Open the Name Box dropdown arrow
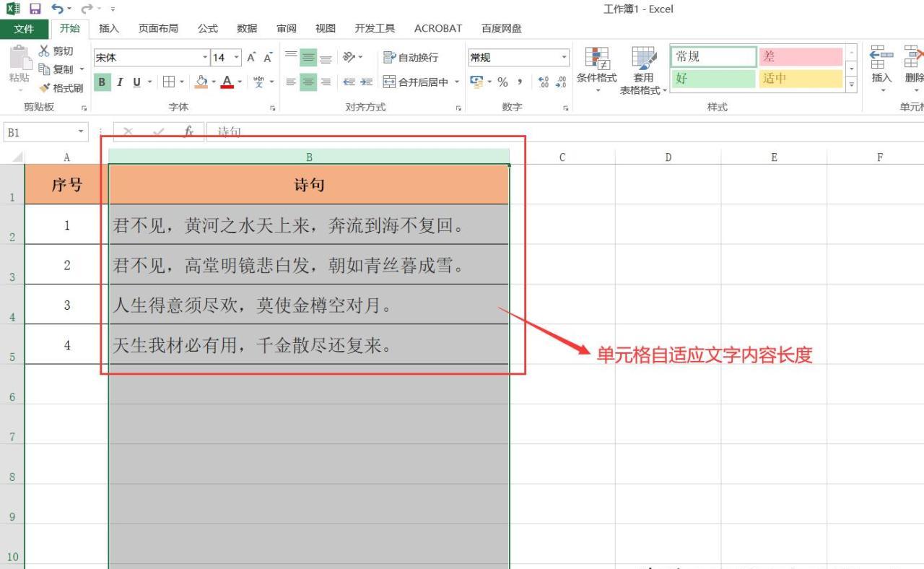924x569 pixels. point(81,132)
